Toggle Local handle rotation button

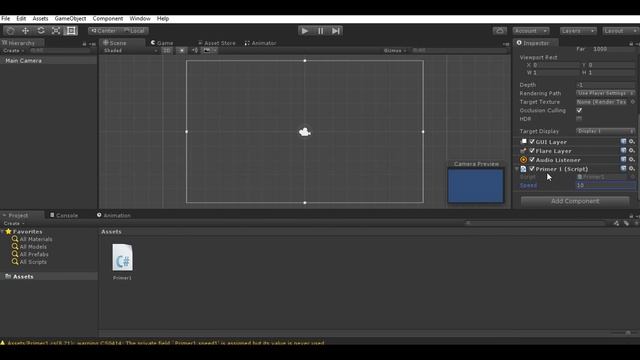(134, 31)
